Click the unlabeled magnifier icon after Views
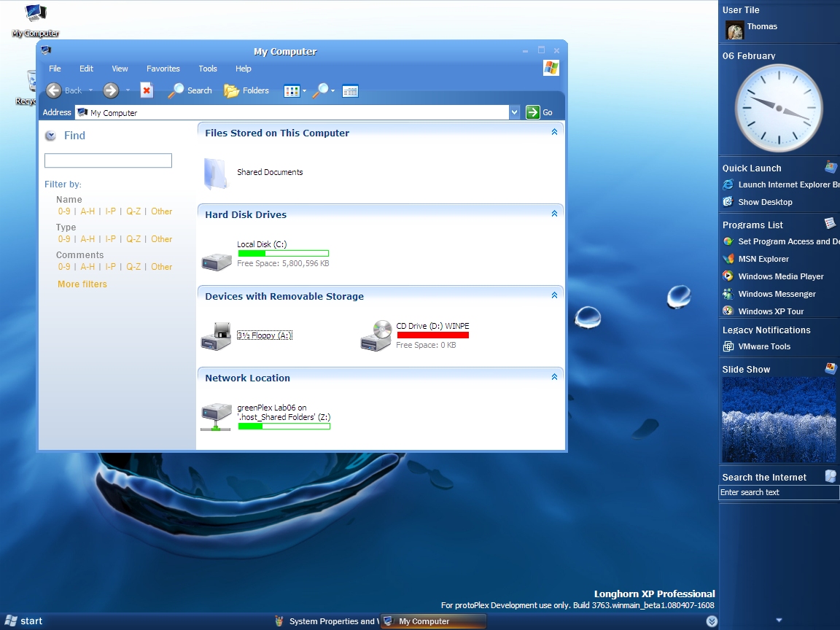Screen dimensions: 840x630 click(320, 90)
